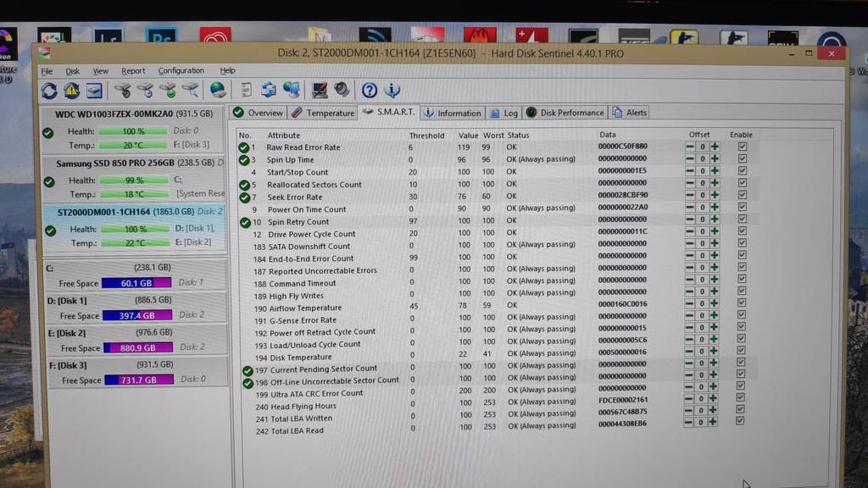Screen dimensions: 868x488
Task: Click the F: free space bar showing 731.7 GB
Action: [139, 380]
